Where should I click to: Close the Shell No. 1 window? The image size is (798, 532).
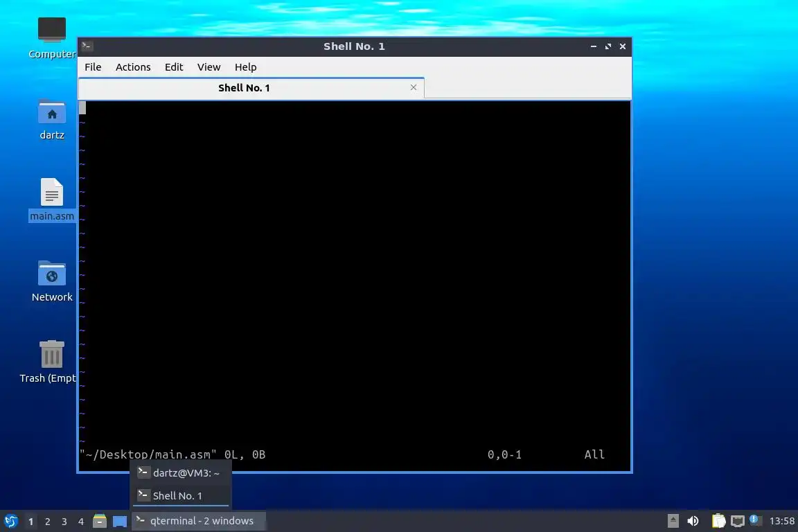point(623,46)
